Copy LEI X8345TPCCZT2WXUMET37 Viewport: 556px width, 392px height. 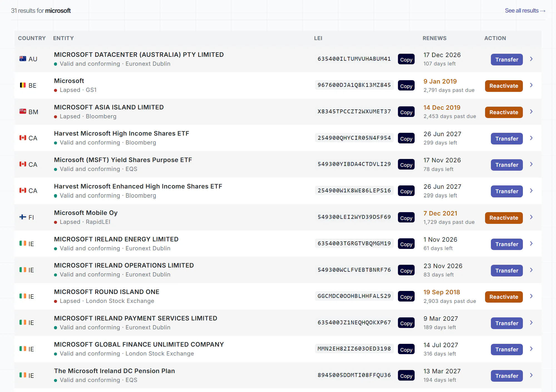406,112
